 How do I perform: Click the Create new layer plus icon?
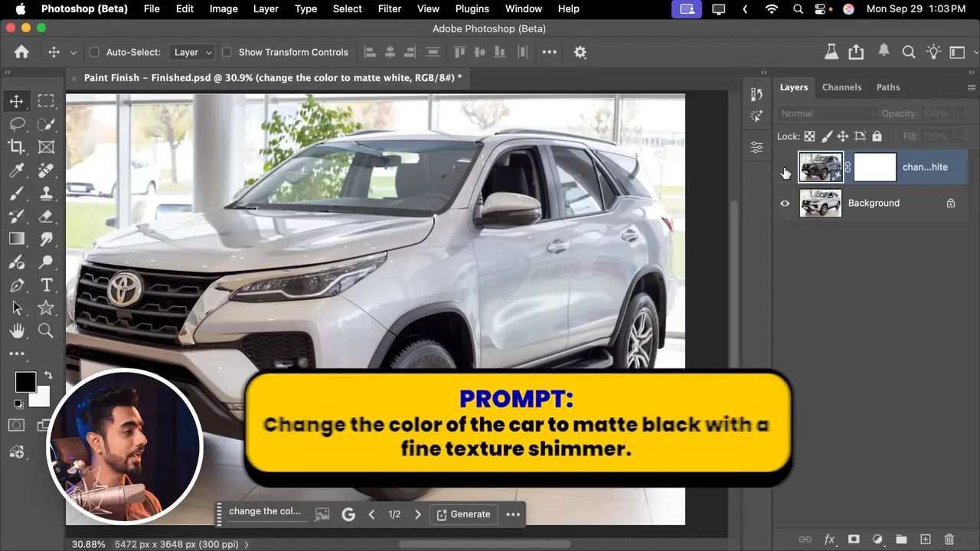[x=925, y=540]
